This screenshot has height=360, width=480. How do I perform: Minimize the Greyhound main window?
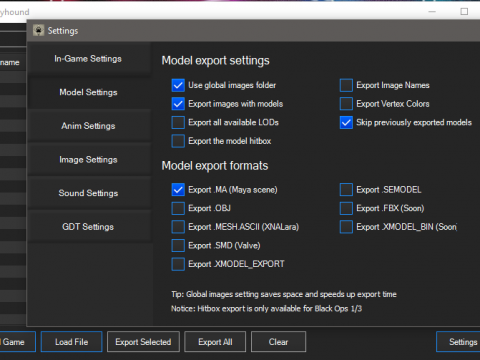tap(432, 12)
